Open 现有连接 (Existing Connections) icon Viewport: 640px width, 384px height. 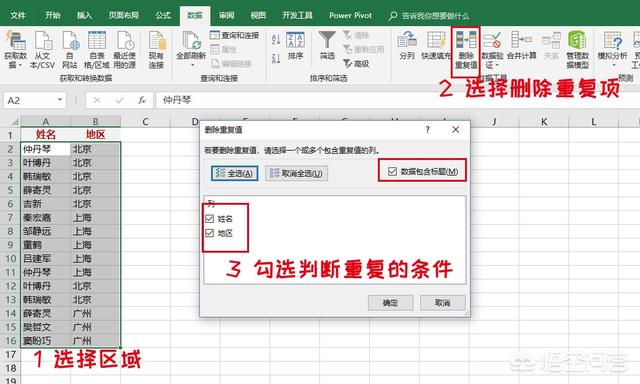[x=156, y=40]
